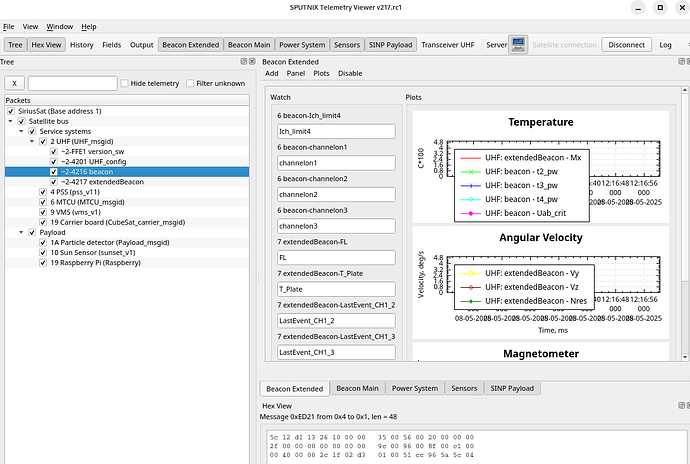Uncheck the ~2-FFE1 version_sw checkbox
This screenshot has height=464, width=690.
pos(54,151)
